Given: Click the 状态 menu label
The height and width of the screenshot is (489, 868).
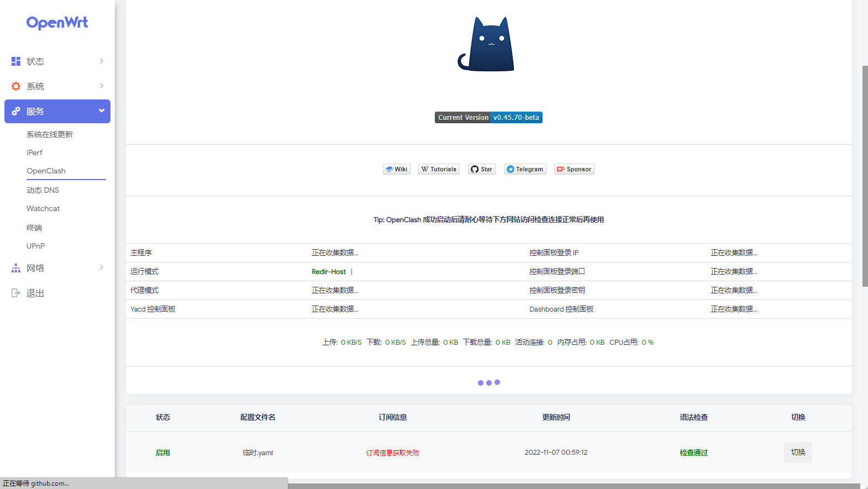Looking at the screenshot, I should (x=35, y=61).
